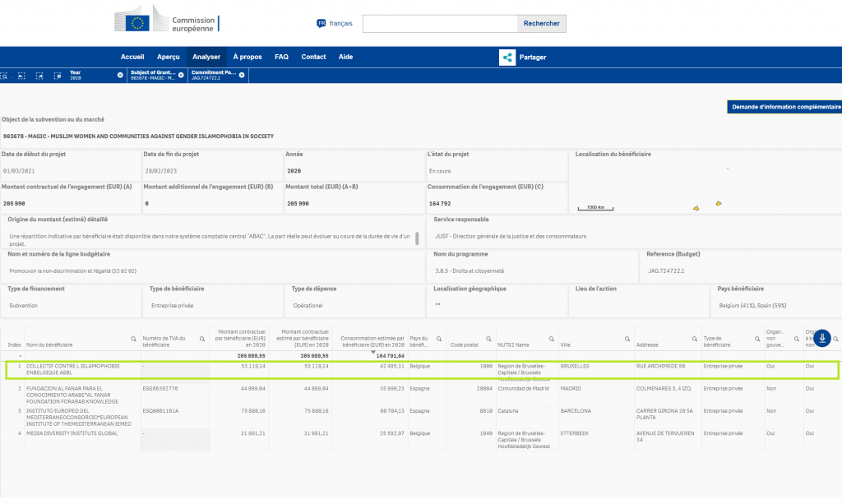Image resolution: width=842 pixels, height=504 pixels.
Task: Search the Code postal column
Action: (x=488, y=340)
